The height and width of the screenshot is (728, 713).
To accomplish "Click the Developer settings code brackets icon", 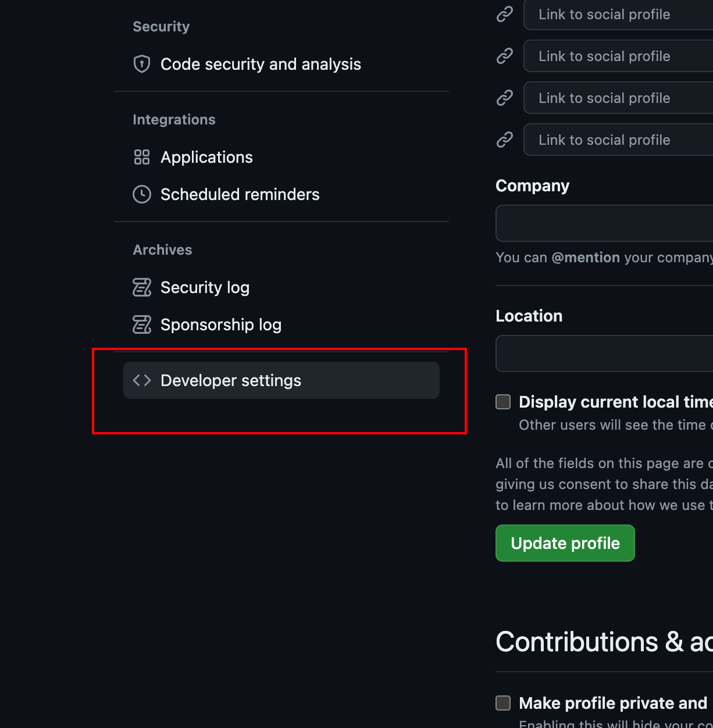I will 142,380.
